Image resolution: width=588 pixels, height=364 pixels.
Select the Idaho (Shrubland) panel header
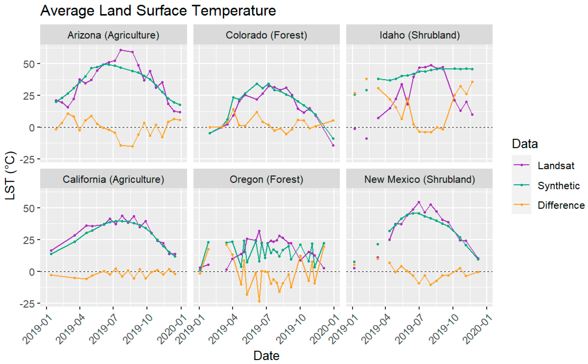coord(420,35)
